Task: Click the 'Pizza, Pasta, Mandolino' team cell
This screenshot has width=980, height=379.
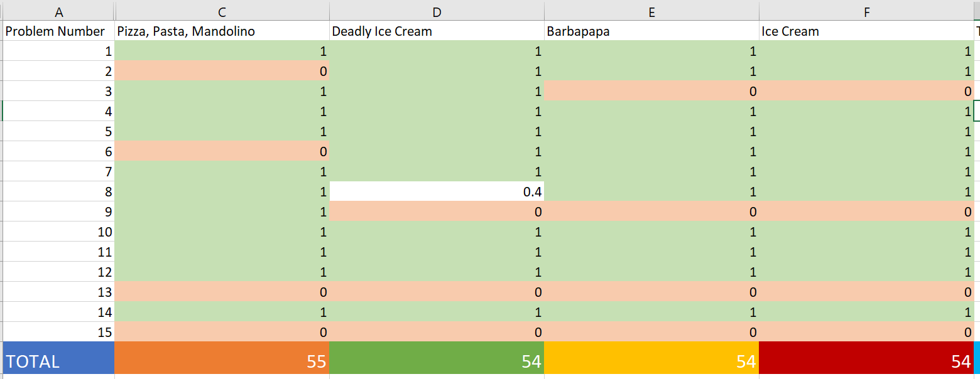Action: pos(222,31)
